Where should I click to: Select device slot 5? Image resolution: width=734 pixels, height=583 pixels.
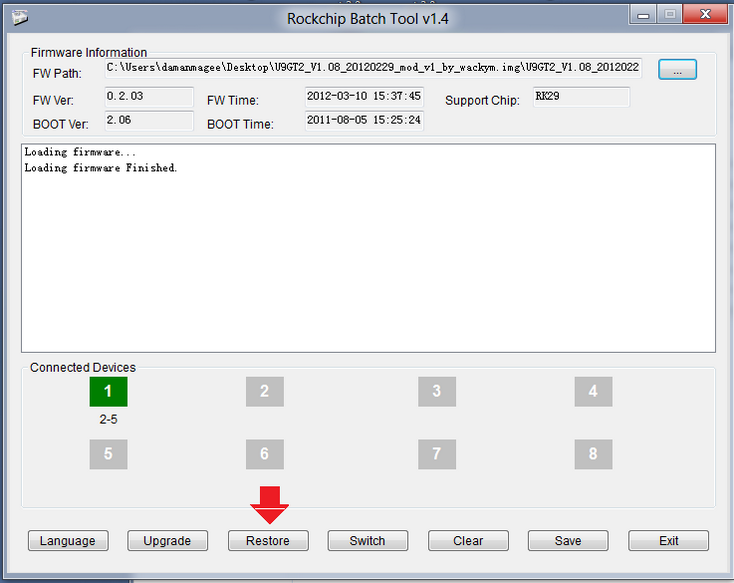[x=108, y=454]
